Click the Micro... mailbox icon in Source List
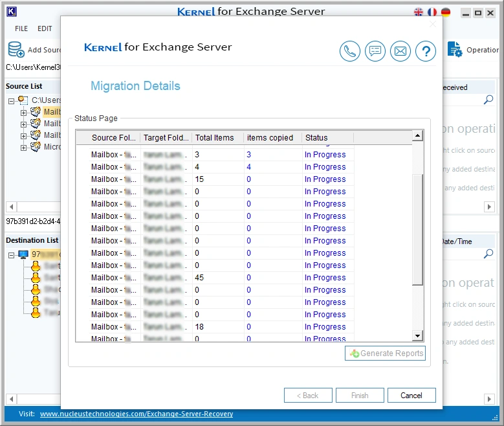 (36, 147)
